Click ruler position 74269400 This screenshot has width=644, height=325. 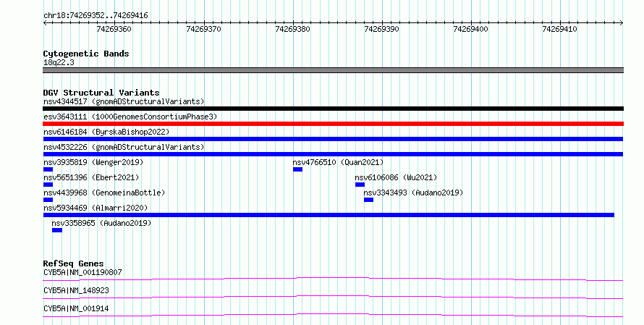470,29
